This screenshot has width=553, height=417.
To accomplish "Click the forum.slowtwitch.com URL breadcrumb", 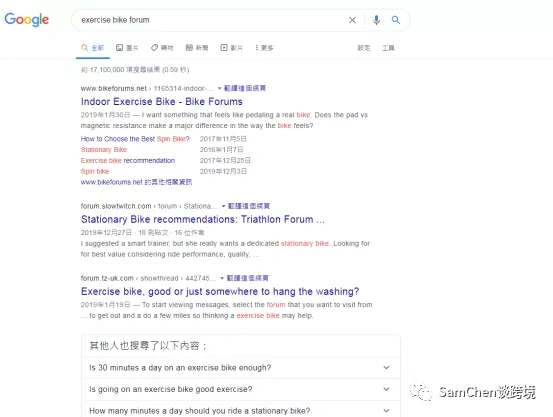I will (148, 206).
